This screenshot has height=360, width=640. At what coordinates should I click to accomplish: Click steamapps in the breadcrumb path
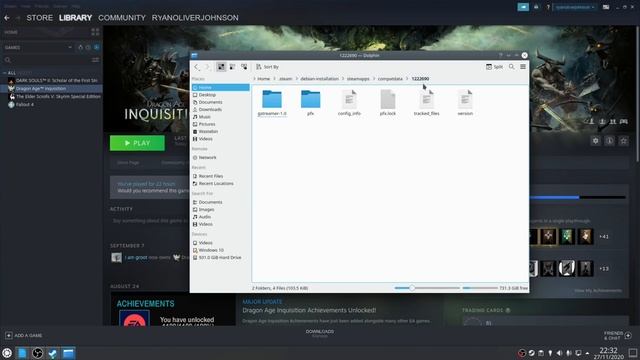coord(358,78)
